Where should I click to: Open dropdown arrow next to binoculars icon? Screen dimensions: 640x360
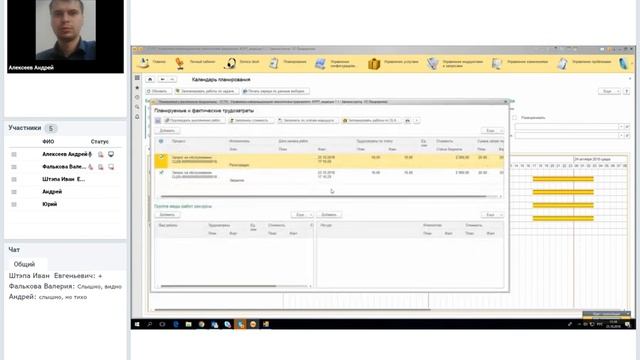(x=416, y=120)
